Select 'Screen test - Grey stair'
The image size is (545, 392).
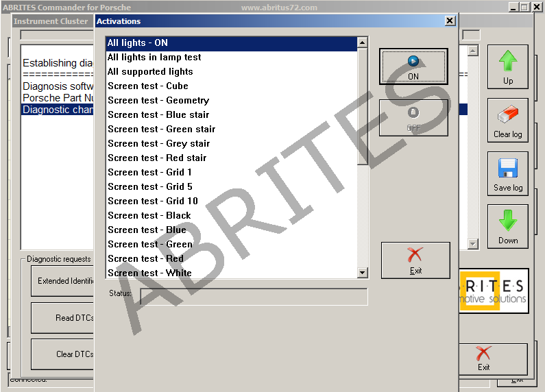232,143
